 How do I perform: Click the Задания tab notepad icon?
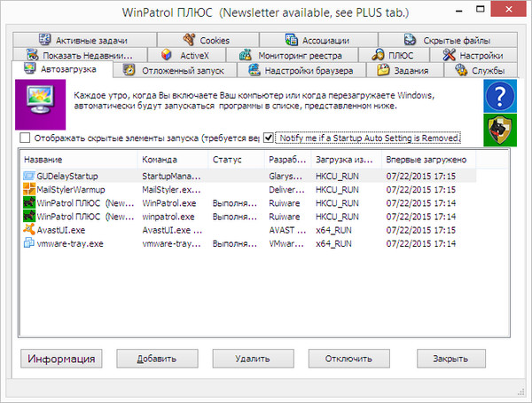click(383, 70)
